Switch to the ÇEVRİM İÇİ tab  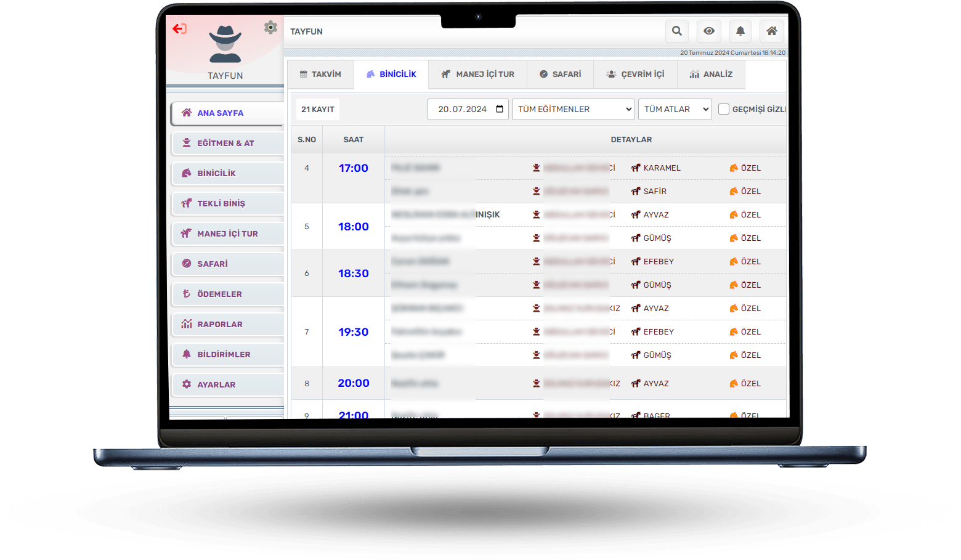pyautogui.click(x=635, y=75)
